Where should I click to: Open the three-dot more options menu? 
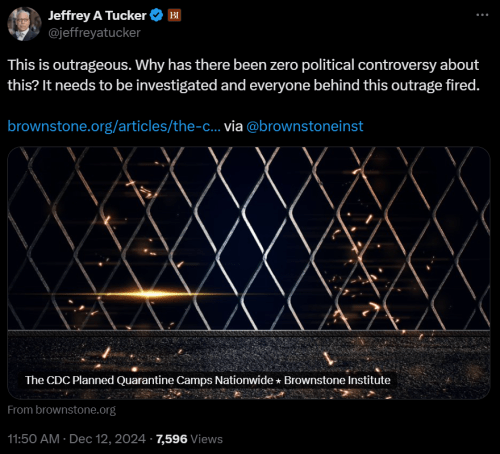482,15
